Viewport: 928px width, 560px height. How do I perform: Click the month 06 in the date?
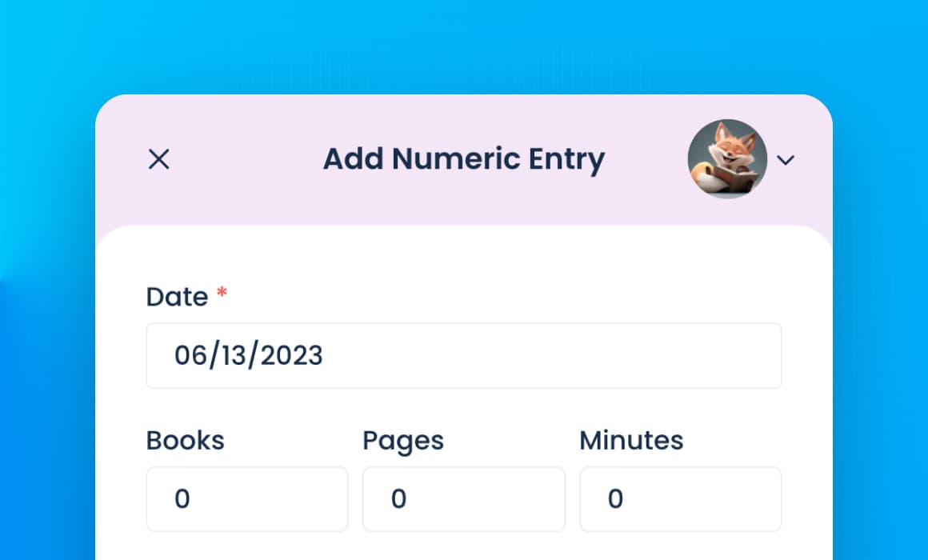click(x=190, y=356)
